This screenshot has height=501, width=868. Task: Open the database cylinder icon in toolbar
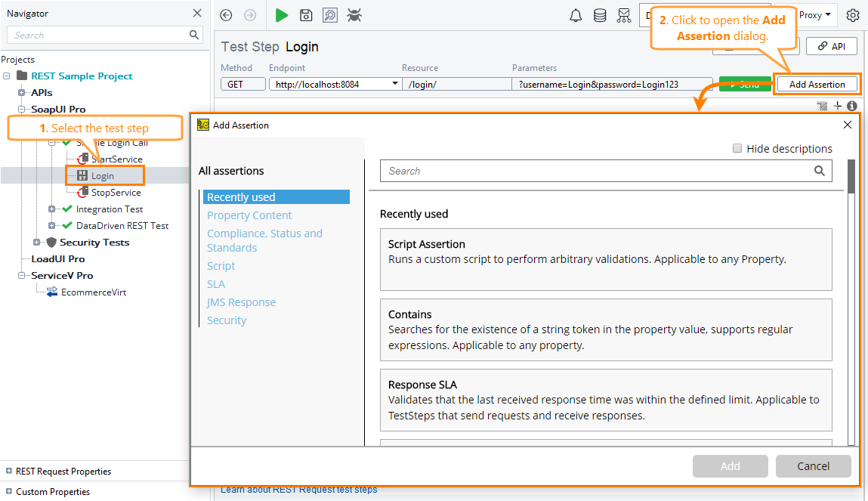click(600, 16)
